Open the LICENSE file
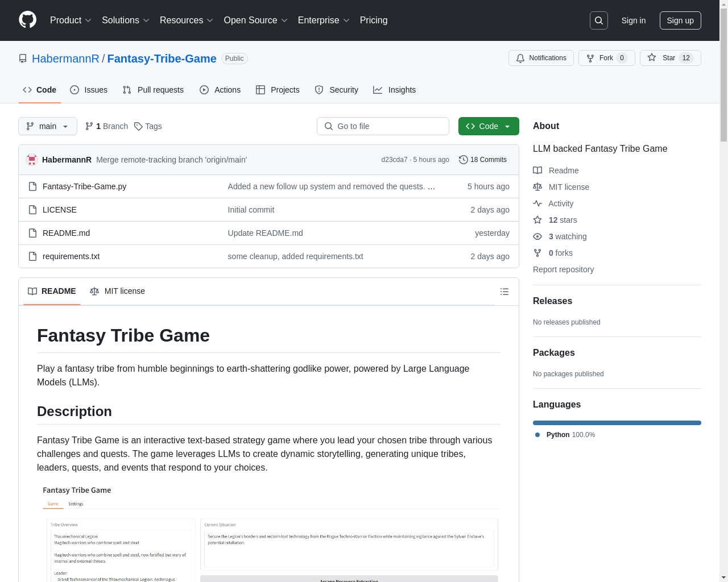The width and height of the screenshot is (728, 582). coord(60,210)
